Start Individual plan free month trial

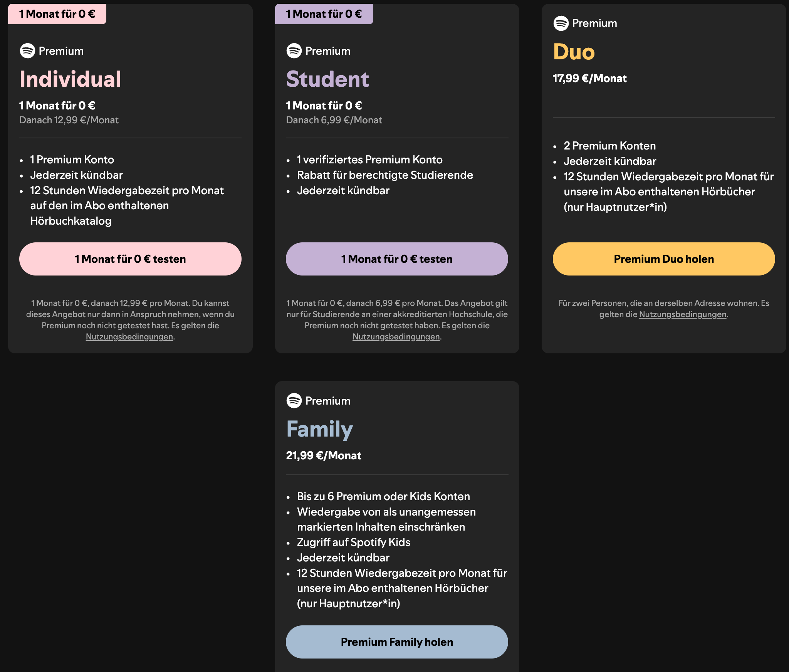tap(130, 259)
